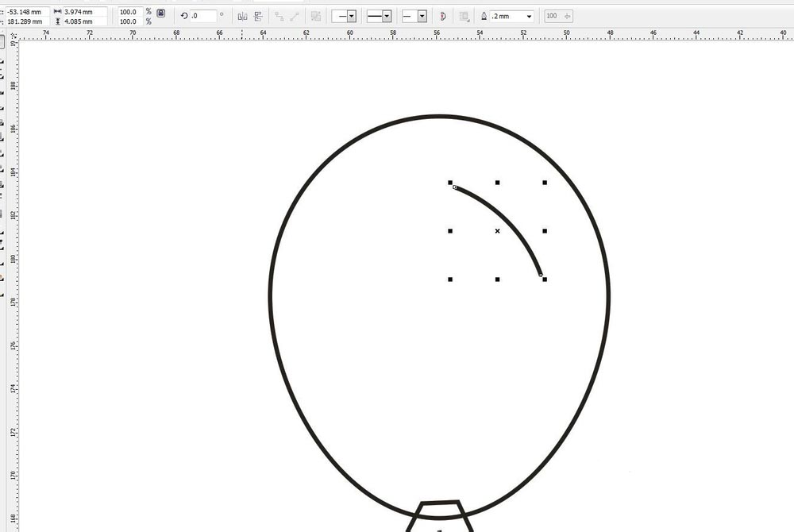Image resolution: width=794 pixels, height=532 pixels.
Task: Click the freehand smoothing 100 slider box
Action: pos(558,16)
